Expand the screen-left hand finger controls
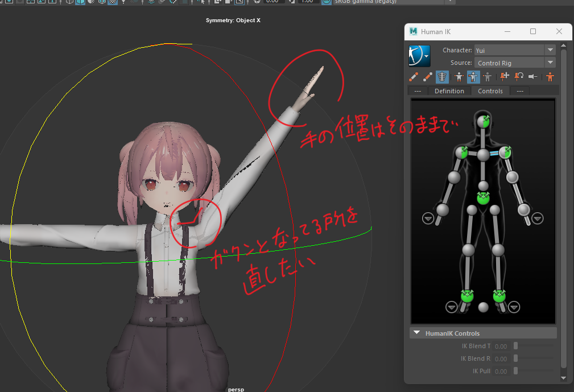Viewport: 574px width, 392px height. 428,218
